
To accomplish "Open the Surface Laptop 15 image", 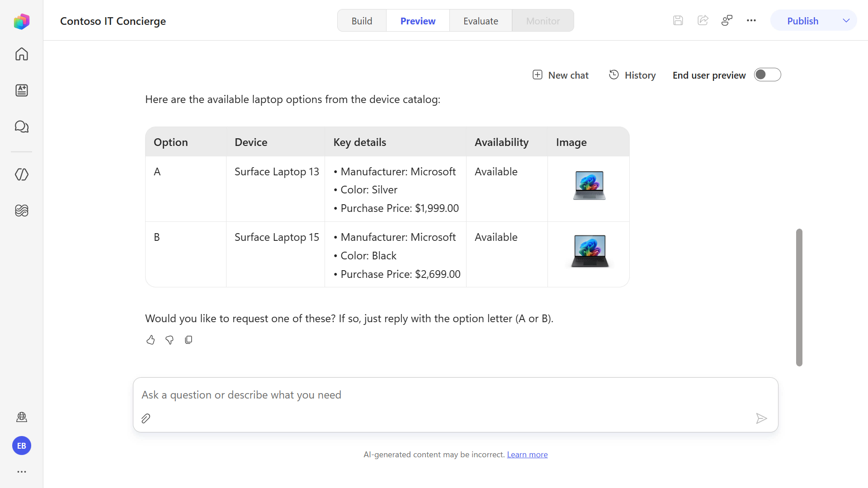I will tap(590, 251).
